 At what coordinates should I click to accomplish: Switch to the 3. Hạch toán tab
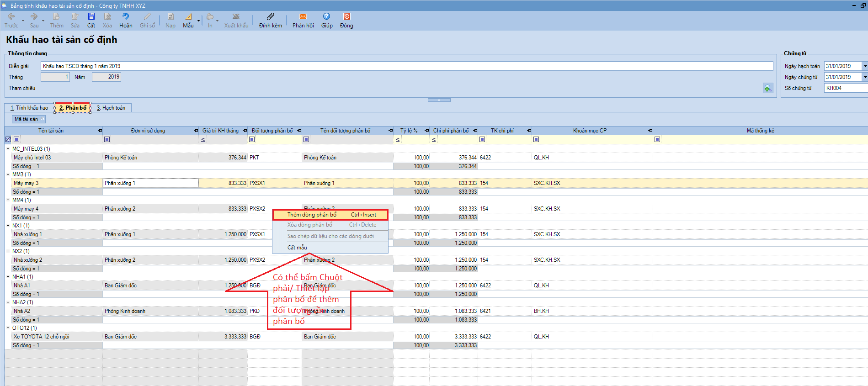(x=111, y=108)
